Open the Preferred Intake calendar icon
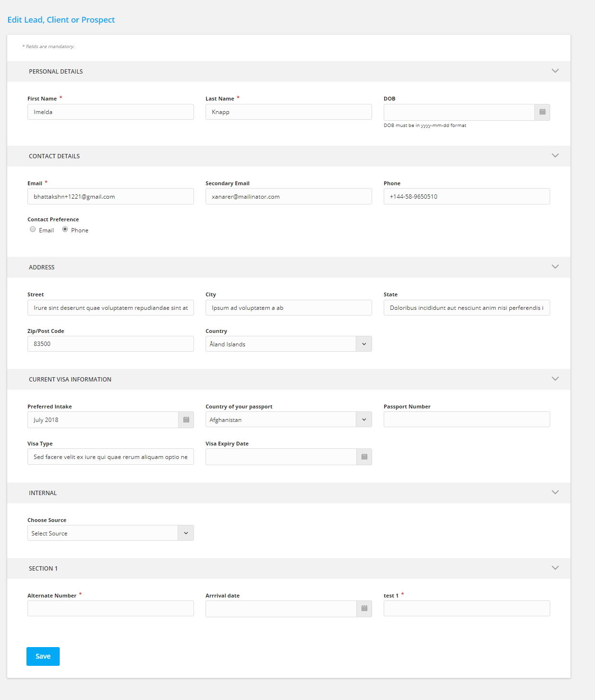 pos(186,420)
